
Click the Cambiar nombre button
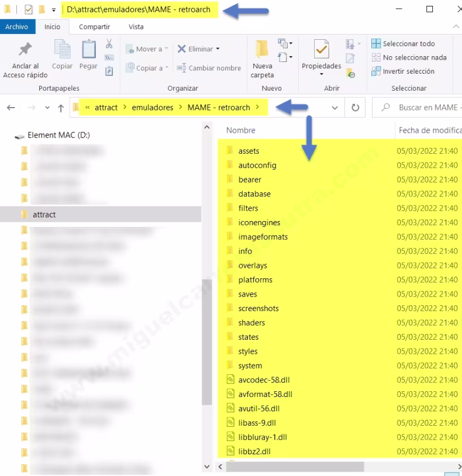pos(209,68)
